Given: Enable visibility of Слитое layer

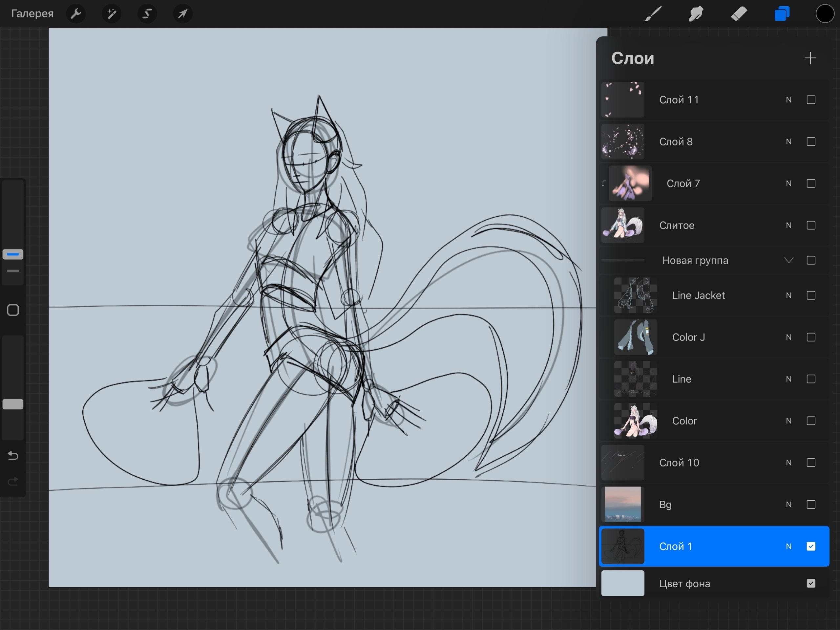Looking at the screenshot, I should tap(811, 225).
